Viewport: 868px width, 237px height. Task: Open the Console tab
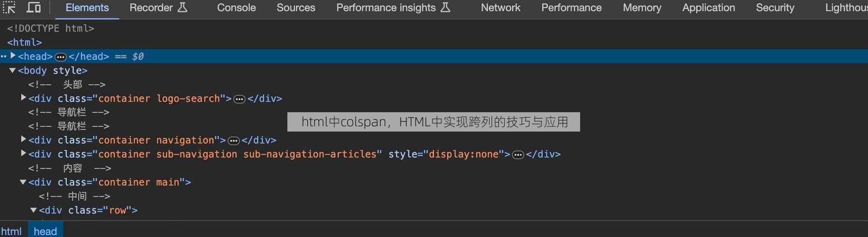point(236,8)
